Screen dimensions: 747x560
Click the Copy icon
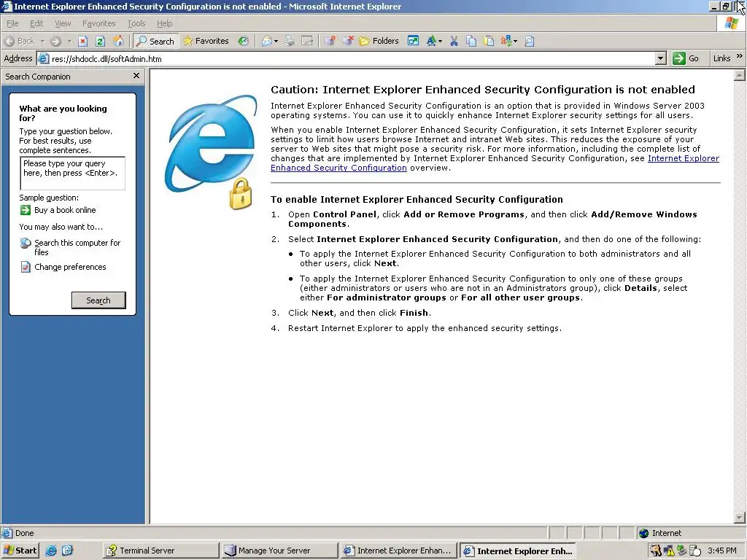[x=471, y=42]
